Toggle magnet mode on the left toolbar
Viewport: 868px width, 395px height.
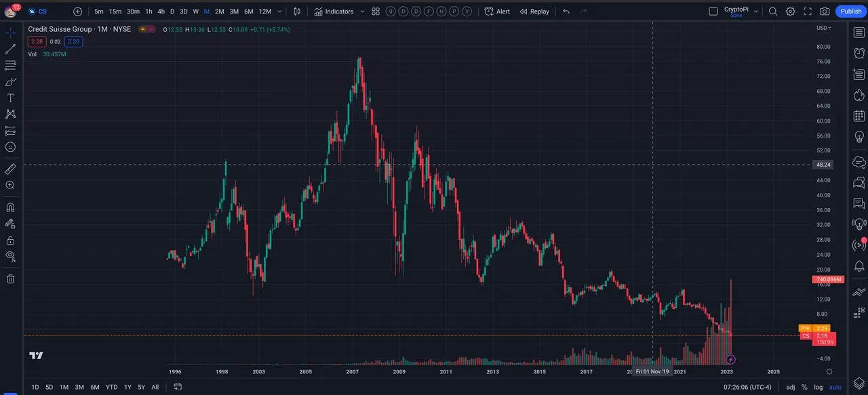10,207
